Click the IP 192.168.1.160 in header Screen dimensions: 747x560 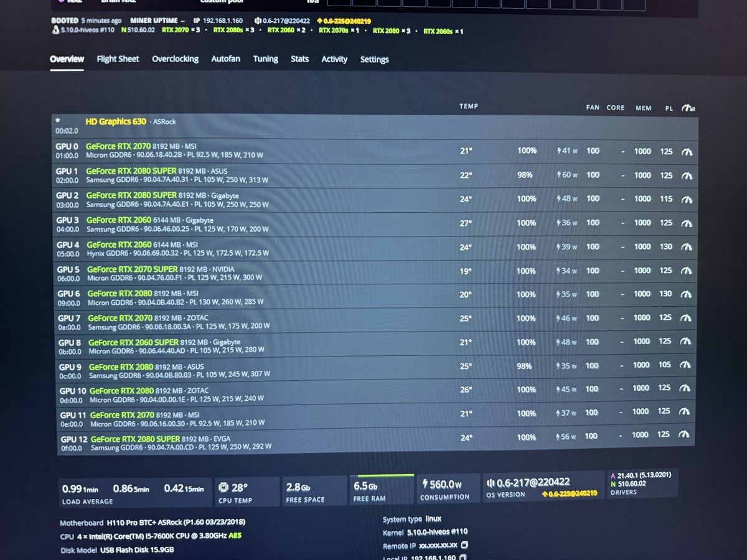[x=218, y=21]
